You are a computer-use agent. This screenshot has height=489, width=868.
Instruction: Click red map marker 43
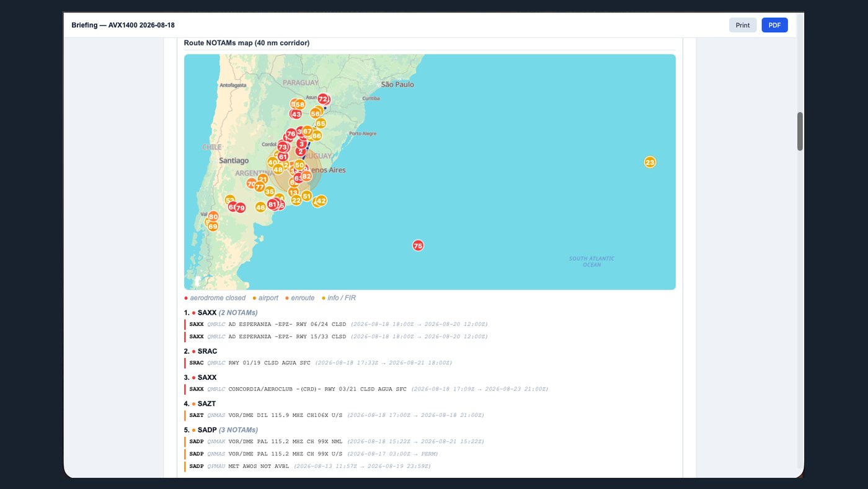[x=296, y=114]
